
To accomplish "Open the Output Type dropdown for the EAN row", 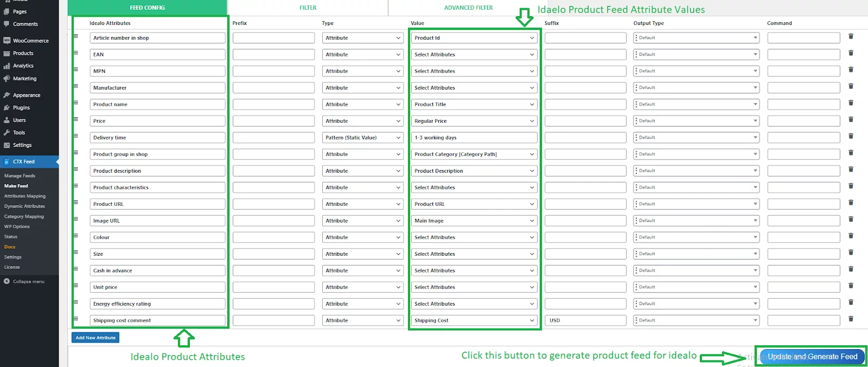I will coord(696,54).
